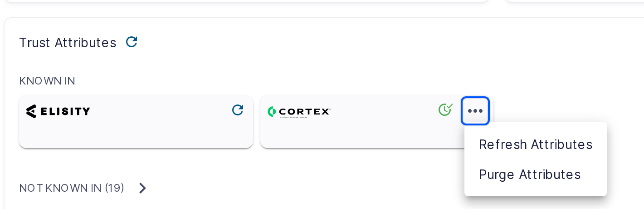Click the green clock-check status icon on Cortex
The height and width of the screenshot is (209, 644).
(446, 109)
